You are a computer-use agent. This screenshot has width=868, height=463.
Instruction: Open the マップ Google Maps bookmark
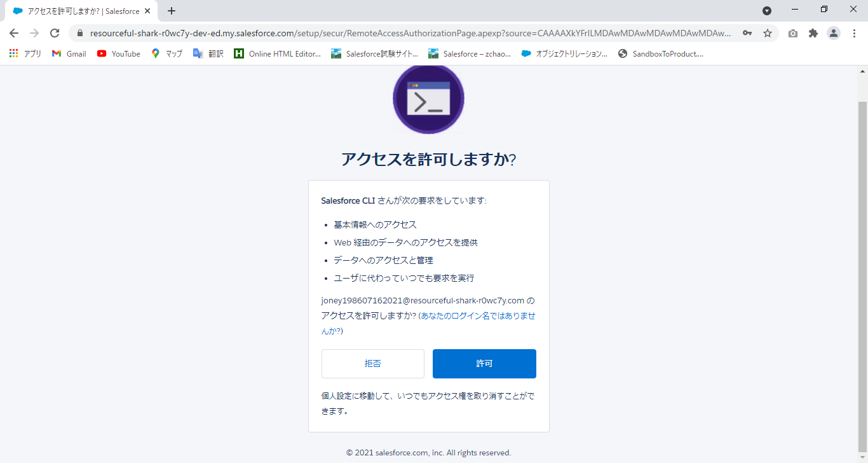[x=167, y=53]
